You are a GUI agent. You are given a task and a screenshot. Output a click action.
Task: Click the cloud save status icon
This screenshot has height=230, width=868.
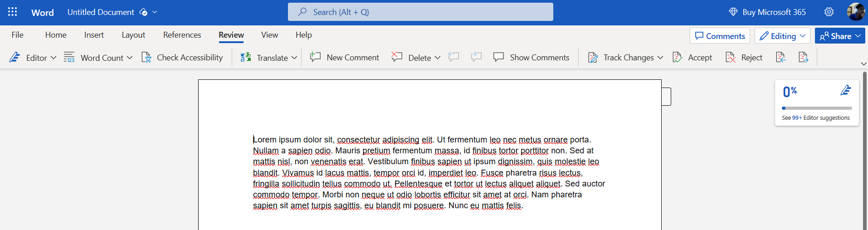[143, 12]
